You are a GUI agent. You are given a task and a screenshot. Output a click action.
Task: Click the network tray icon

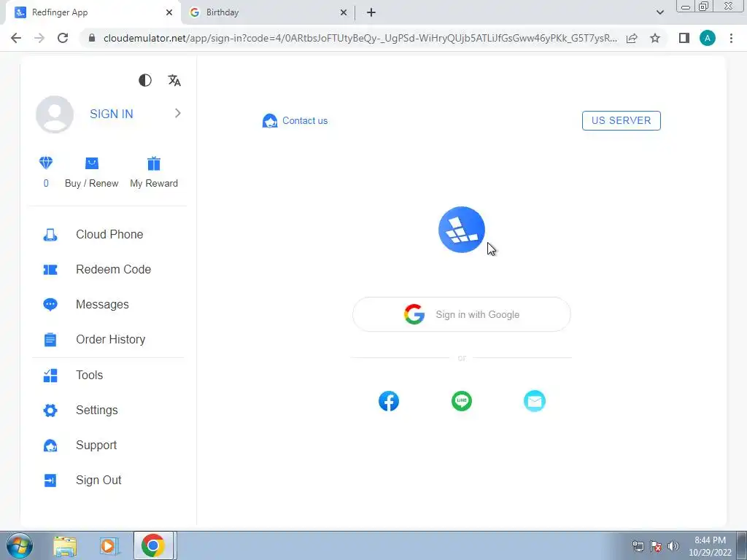(x=638, y=546)
